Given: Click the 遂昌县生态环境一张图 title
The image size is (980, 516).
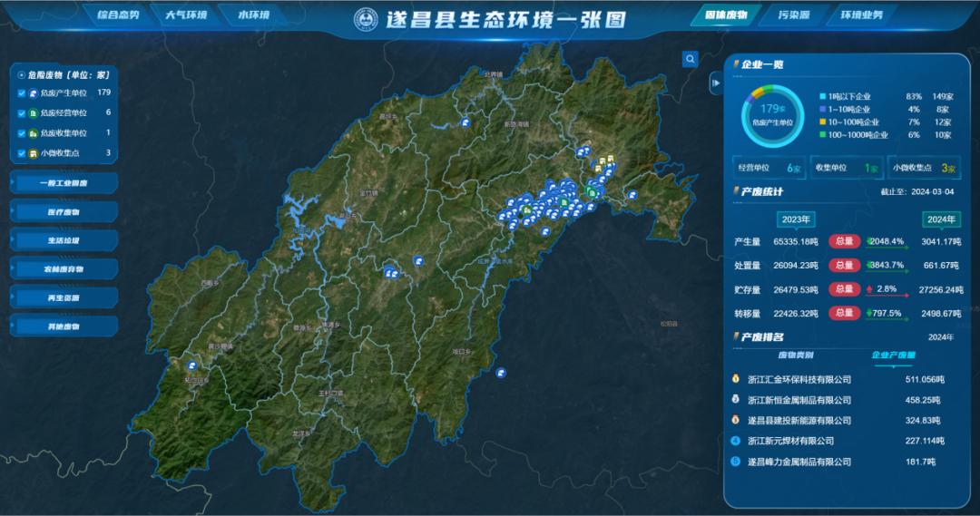Looking at the screenshot, I should pos(505,19).
